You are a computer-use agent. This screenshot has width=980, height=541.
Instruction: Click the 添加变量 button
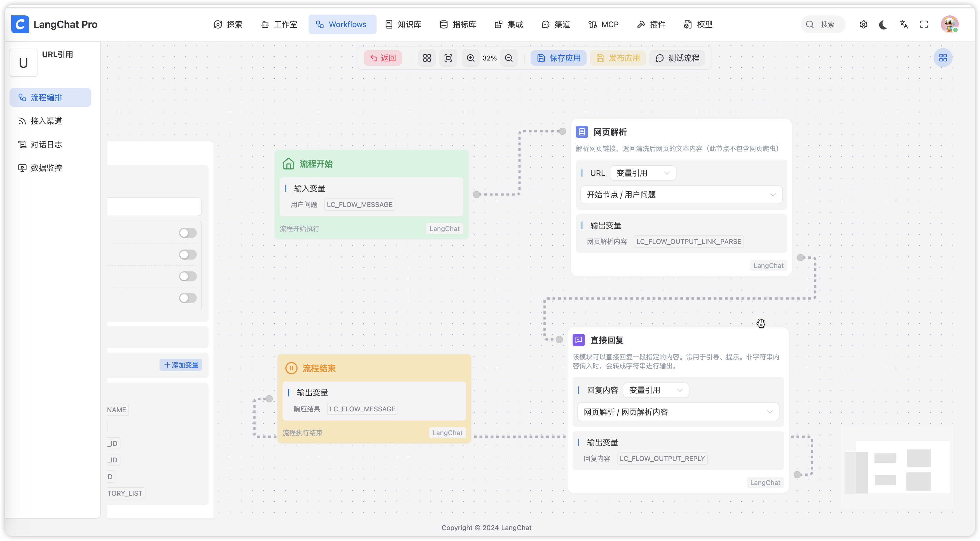181,365
